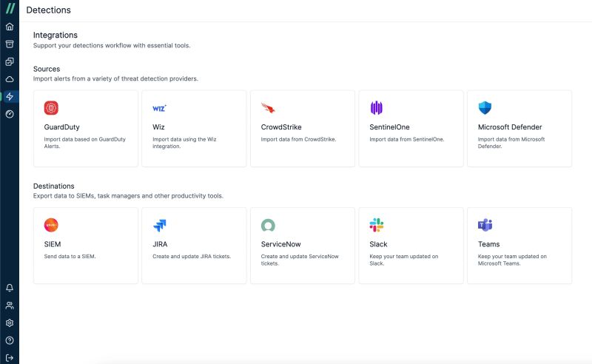Screen dimensions: 592x364
Task: Click 'Create and update ServiceNow tickets.' text
Action: pos(300,260)
